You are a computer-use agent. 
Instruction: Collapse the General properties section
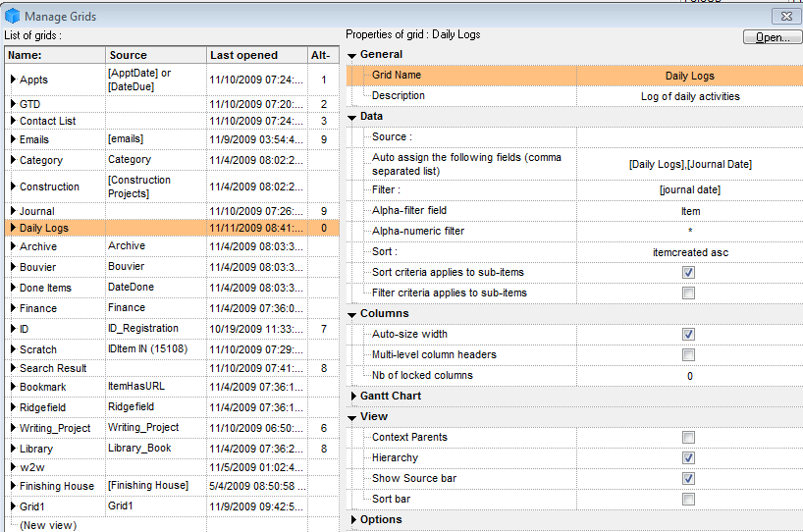(352, 55)
